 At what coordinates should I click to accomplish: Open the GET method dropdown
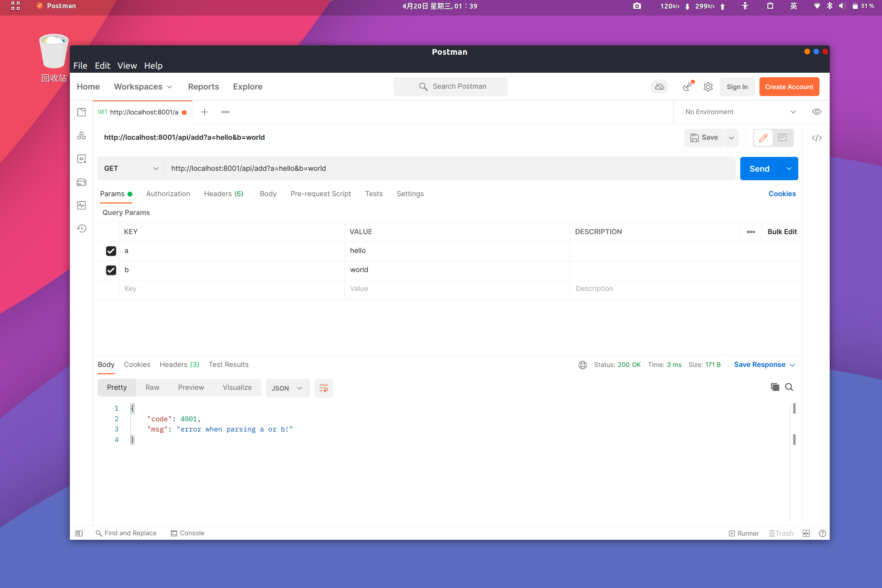coord(130,168)
